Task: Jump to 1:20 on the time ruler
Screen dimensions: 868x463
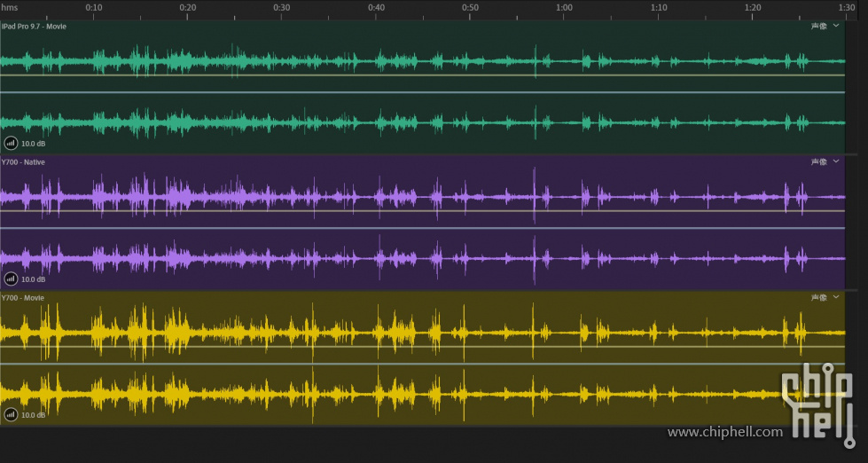Action: 753,8
